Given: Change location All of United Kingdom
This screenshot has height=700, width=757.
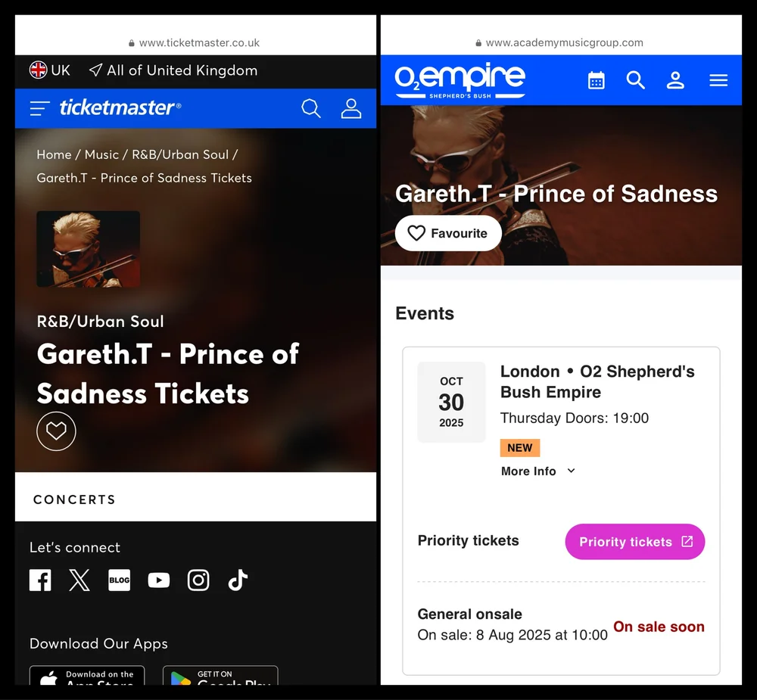Looking at the screenshot, I should coord(173,70).
